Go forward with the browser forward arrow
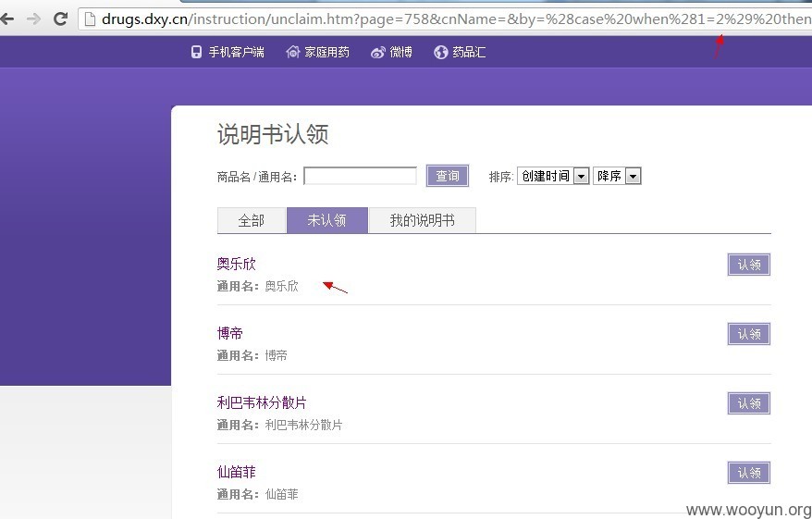 33,19
